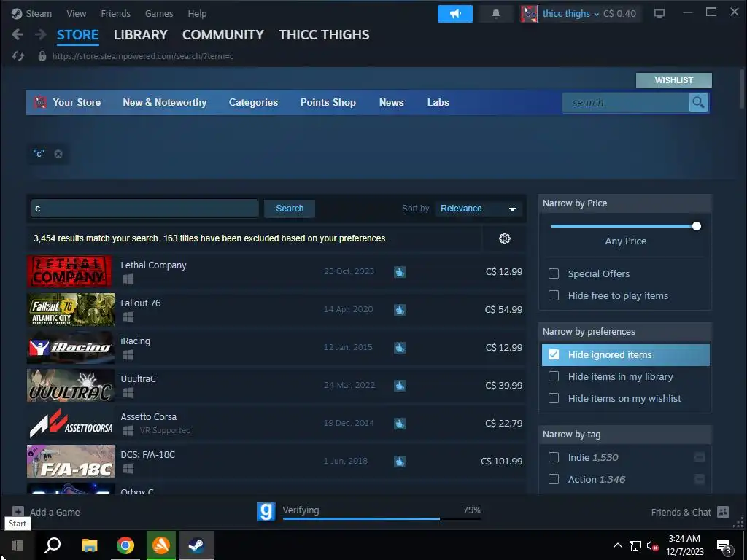Open the Your Store dropdown menu
Viewport: 747px width, 560px height.
tap(76, 102)
